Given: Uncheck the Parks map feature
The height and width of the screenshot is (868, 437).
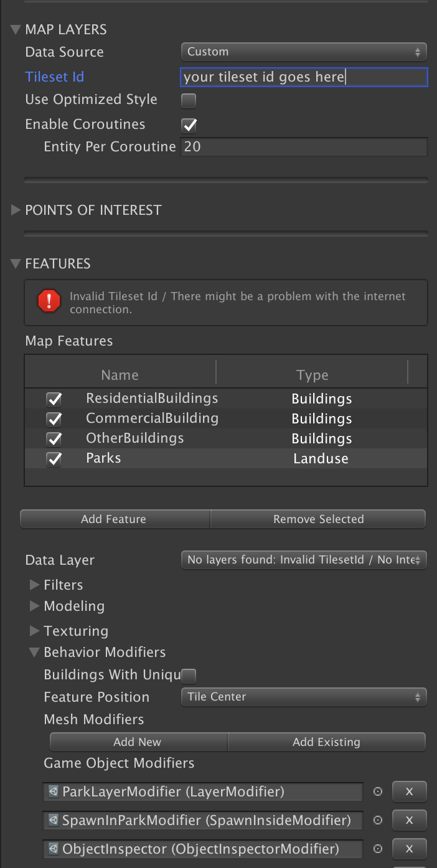Looking at the screenshot, I should coord(54,458).
